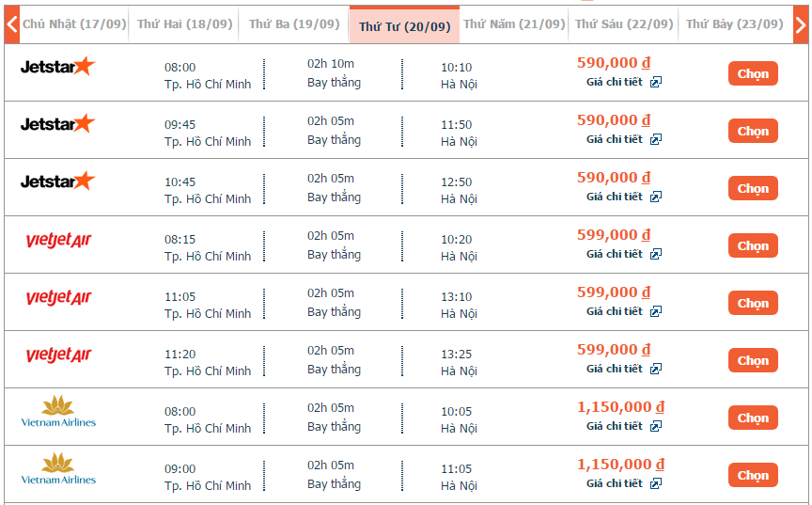Click the Jetstar logo on the 10:45 flight
Viewport: 812px width, 505px height.
57,181
